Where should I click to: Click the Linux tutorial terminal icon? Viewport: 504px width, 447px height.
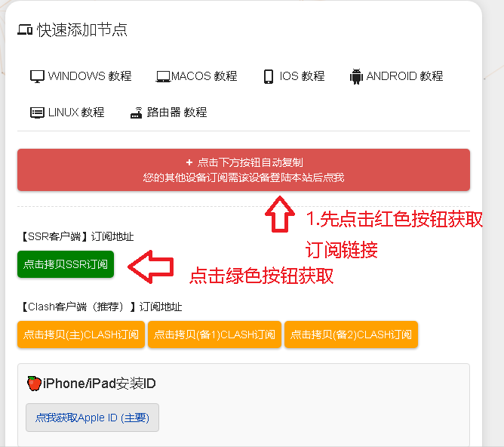coord(37,113)
